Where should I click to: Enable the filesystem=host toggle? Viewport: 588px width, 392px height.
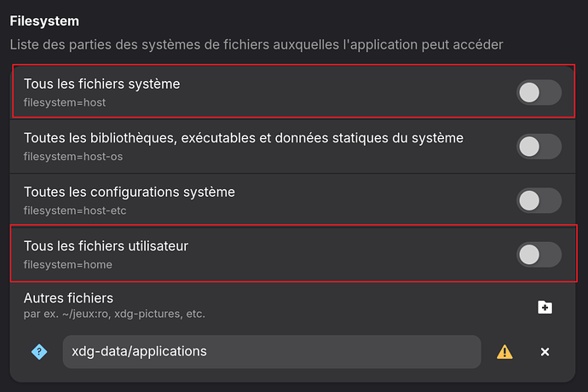[x=539, y=93]
